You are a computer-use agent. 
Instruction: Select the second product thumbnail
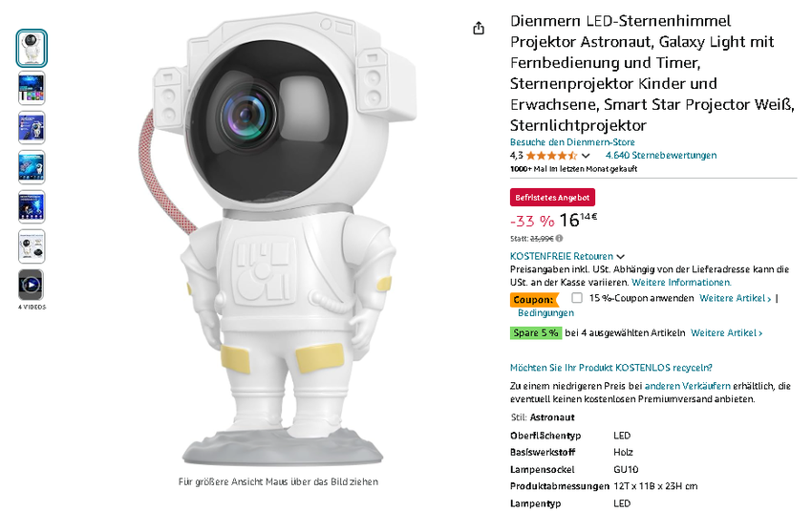click(x=32, y=88)
